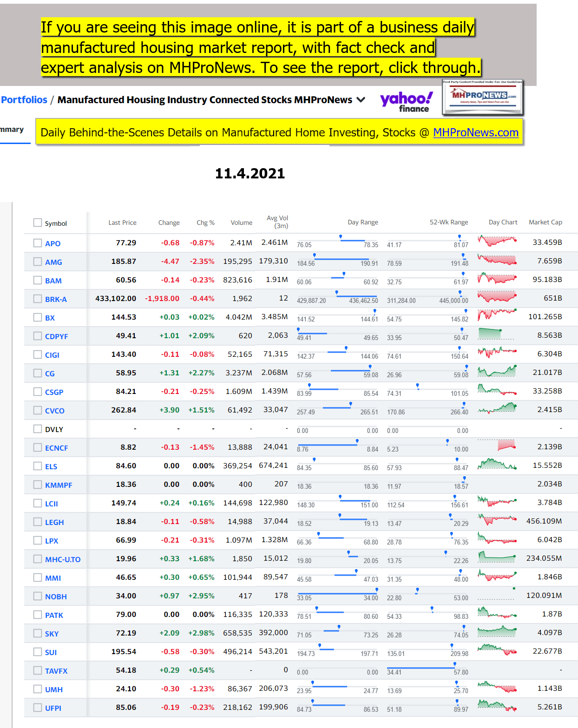Screen dimensions: 578x728
Task: Check the SKY row checkbox
Action: (38, 633)
